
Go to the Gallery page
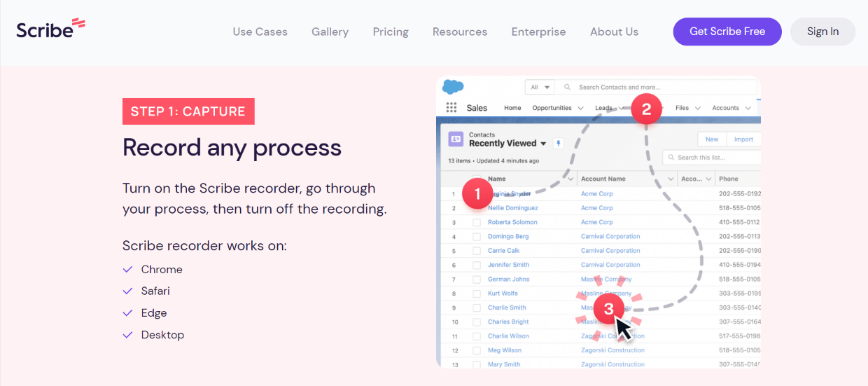(330, 32)
